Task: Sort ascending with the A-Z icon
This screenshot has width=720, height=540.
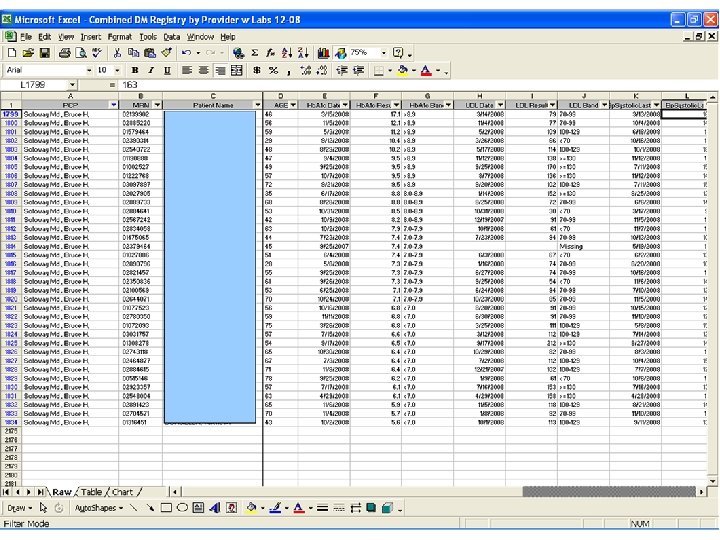Action: click(x=287, y=53)
